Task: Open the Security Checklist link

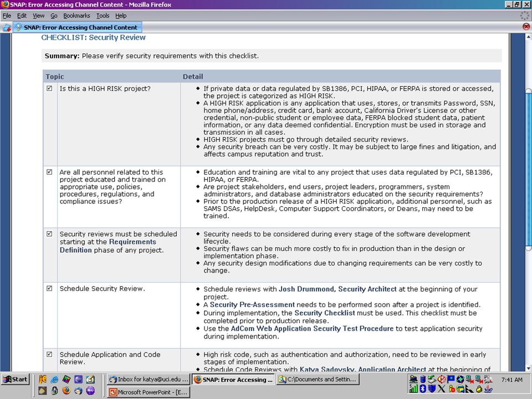Action: (325, 313)
